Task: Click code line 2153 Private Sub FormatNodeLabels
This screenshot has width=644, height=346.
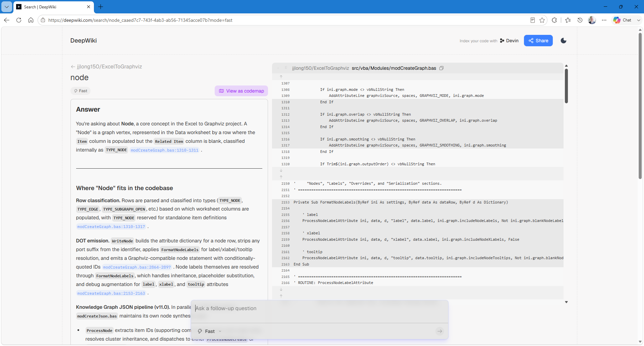Action: pyautogui.click(x=400, y=202)
